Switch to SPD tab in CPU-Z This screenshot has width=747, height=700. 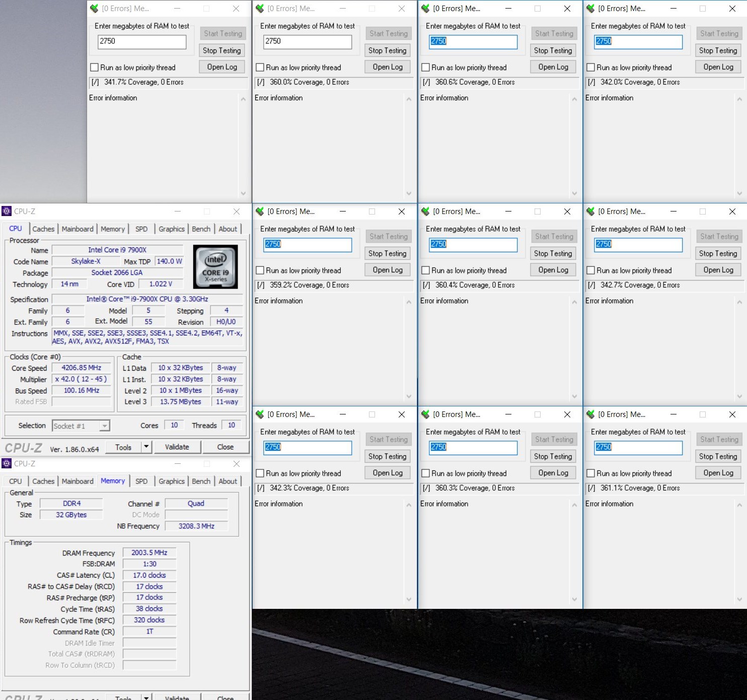tap(141, 229)
